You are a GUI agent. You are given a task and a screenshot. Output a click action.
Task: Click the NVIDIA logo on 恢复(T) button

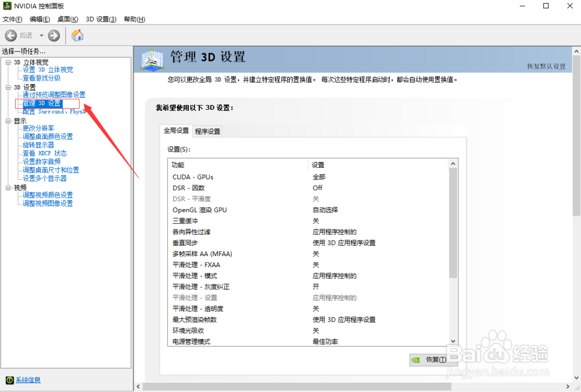tap(416, 359)
